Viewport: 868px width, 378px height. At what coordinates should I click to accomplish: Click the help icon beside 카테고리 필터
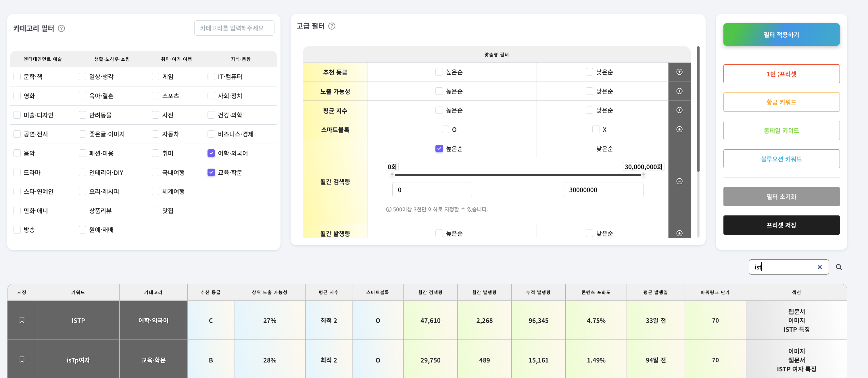[x=61, y=28]
